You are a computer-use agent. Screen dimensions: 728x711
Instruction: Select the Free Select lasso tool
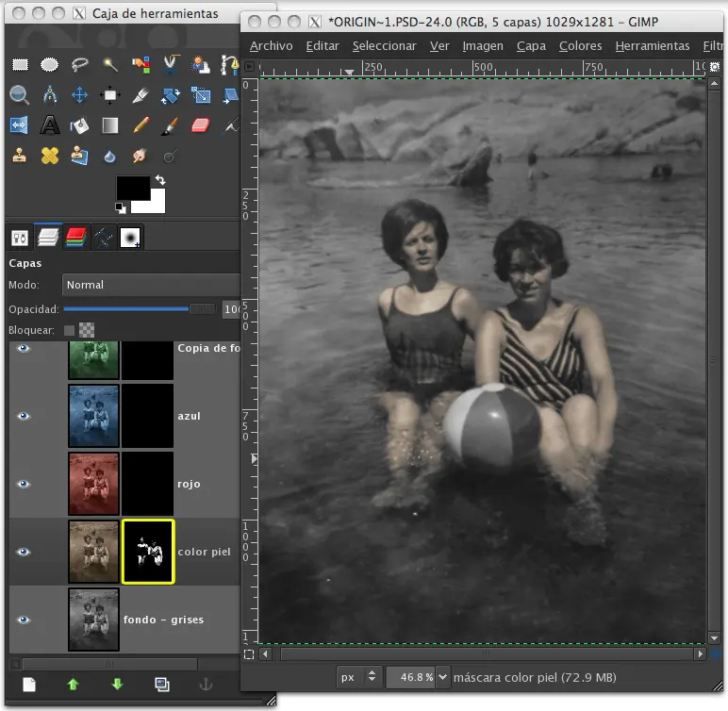coord(80,64)
